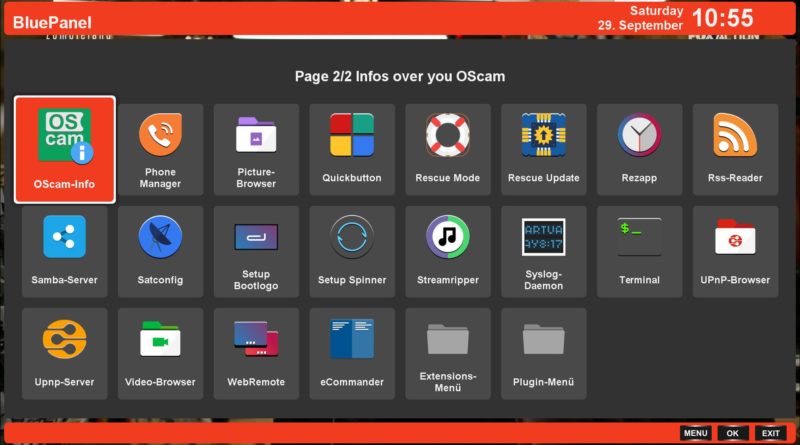Image resolution: width=800 pixels, height=445 pixels.
Task: Open the OScam-Info plugin
Action: (65, 149)
